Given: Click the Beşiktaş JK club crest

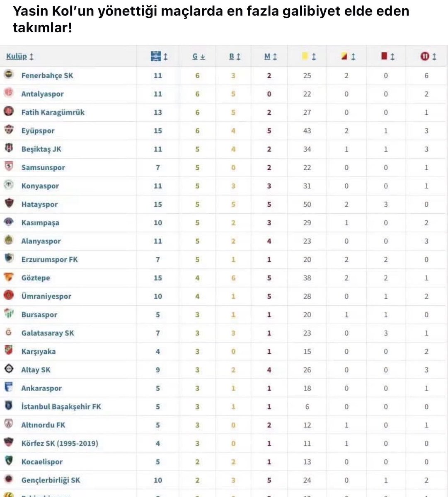Looking at the screenshot, I should pyautogui.click(x=9, y=148).
